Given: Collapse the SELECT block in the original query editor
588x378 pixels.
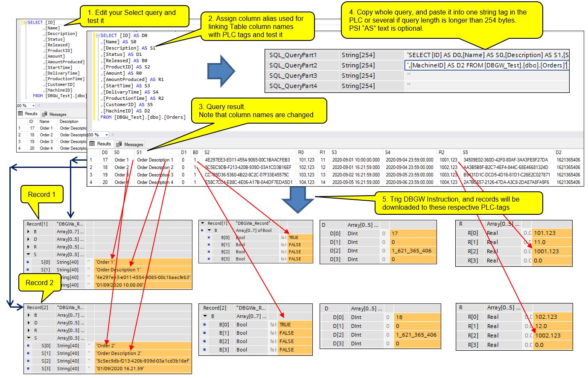Looking at the screenshot, I should coord(26,23).
